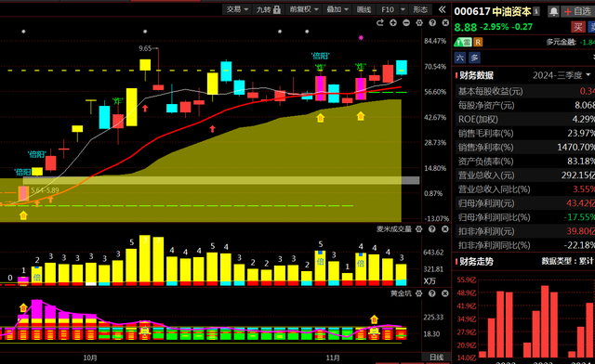Open 黄金坑 indicator help icon
595x364 pixels.
(x=431, y=293)
